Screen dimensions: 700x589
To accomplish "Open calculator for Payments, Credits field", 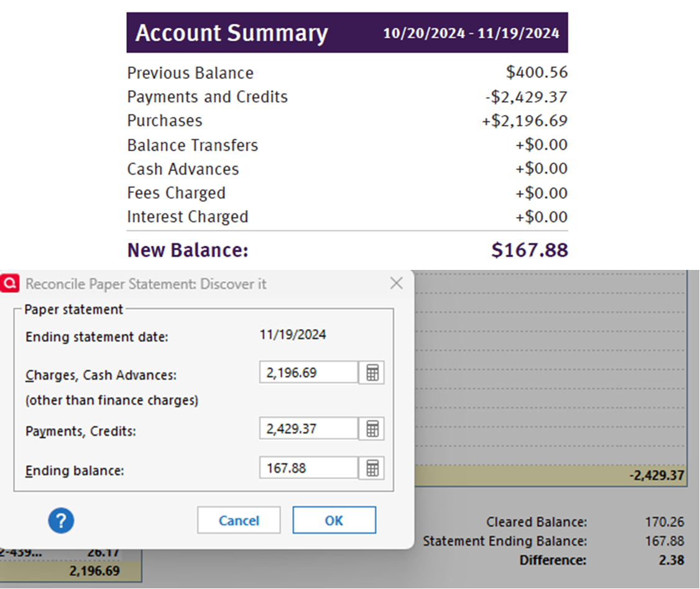I will click(x=372, y=429).
